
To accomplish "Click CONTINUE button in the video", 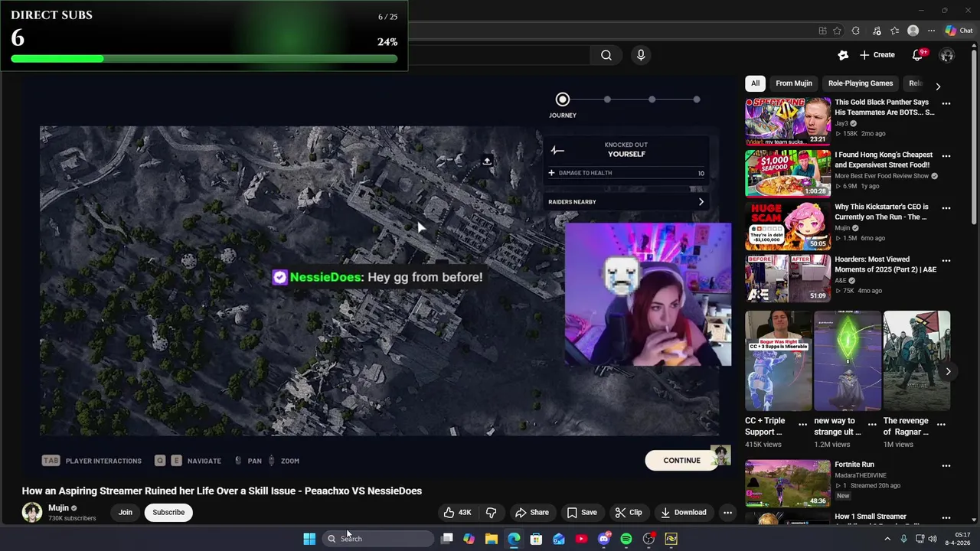I will [x=682, y=461].
